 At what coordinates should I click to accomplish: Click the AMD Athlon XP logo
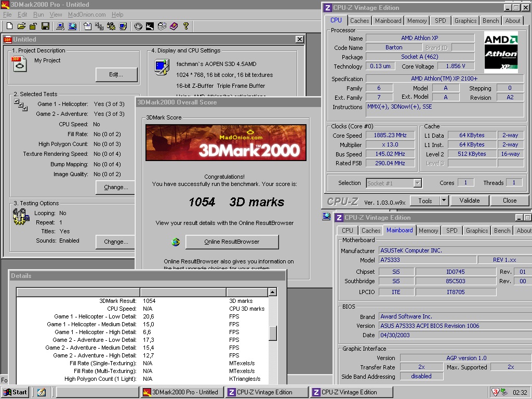501,52
